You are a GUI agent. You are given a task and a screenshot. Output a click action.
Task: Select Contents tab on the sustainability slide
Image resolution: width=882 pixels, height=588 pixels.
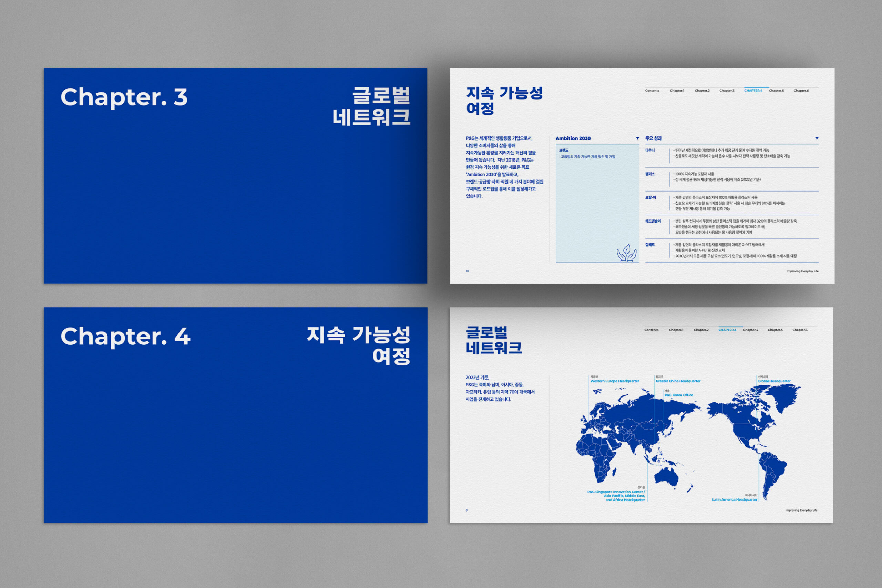(x=652, y=90)
